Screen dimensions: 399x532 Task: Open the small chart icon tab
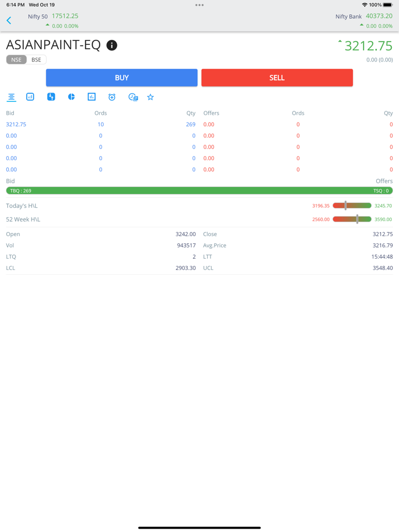coord(30,97)
